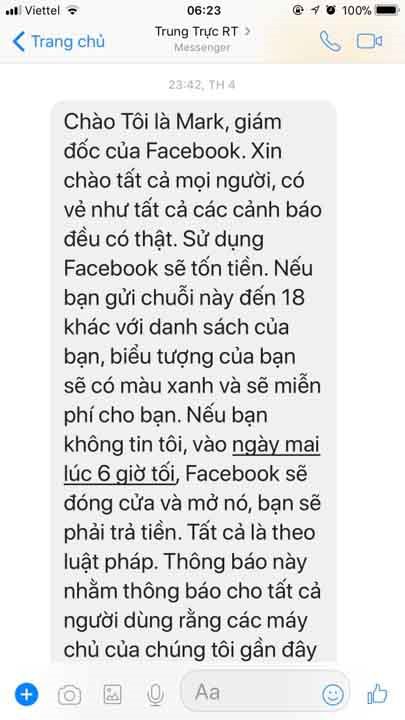Image resolution: width=405 pixels, height=720 pixels.
Task: Open the blue plus attachments menu
Action: (x=27, y=694)
